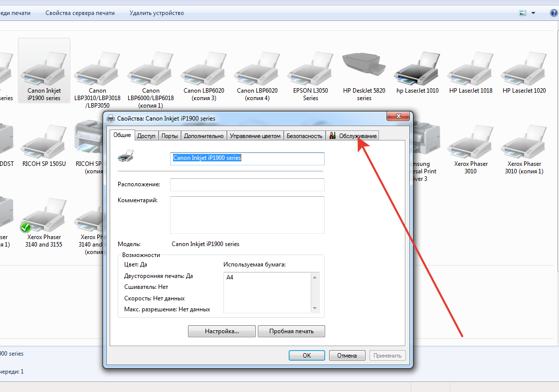Select the Canon LBP6020 (копия 4) printer

pyautogui.click(x=257, y=76)
